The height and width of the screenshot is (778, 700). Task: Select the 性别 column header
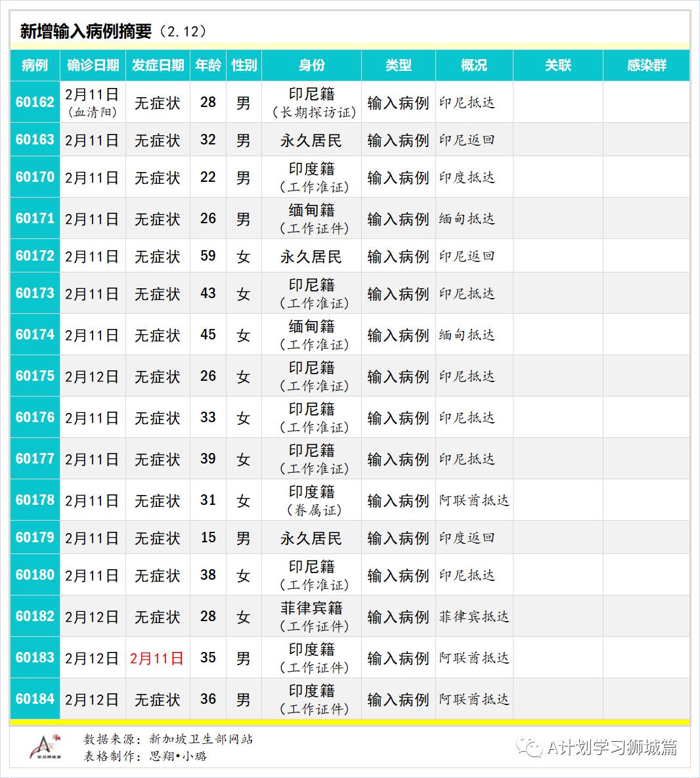(x=244, y=66)
